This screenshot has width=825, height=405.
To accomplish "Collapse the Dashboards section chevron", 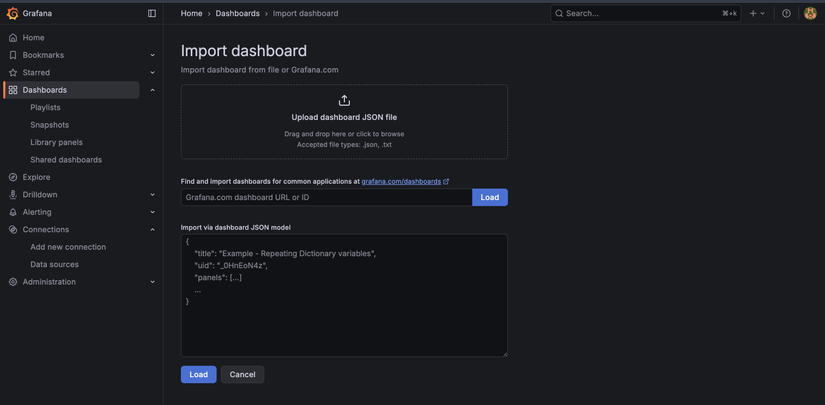I will (x=153, y=90).
